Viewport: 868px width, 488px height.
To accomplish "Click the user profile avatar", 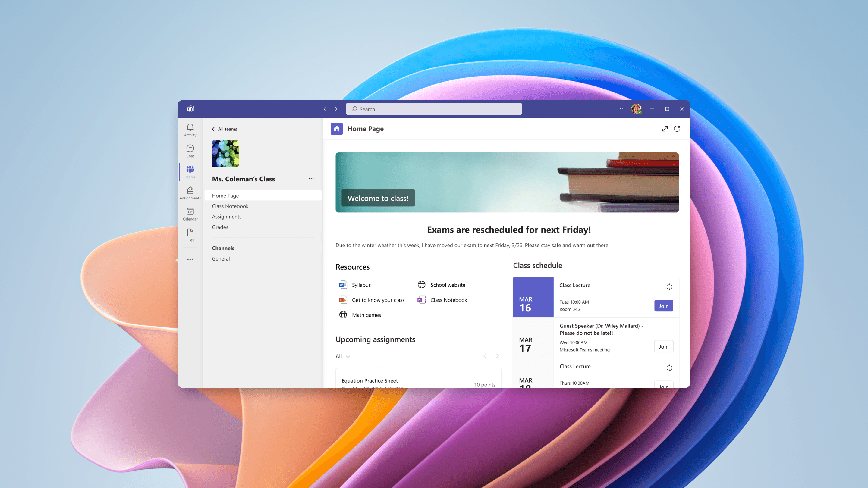I will (636, 109).
